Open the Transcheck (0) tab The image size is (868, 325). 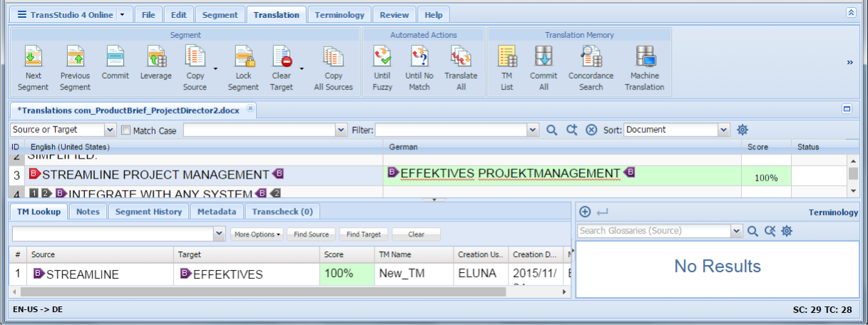(282, 211)
